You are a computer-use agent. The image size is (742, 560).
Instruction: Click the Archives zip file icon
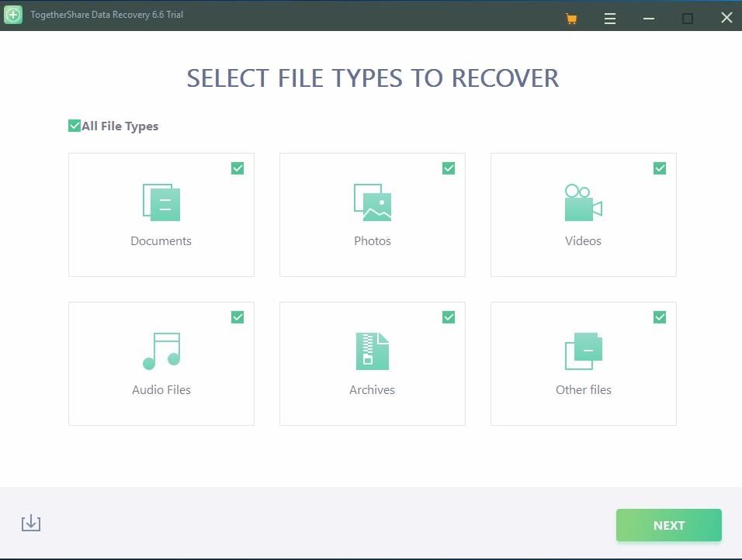(373, 351)
